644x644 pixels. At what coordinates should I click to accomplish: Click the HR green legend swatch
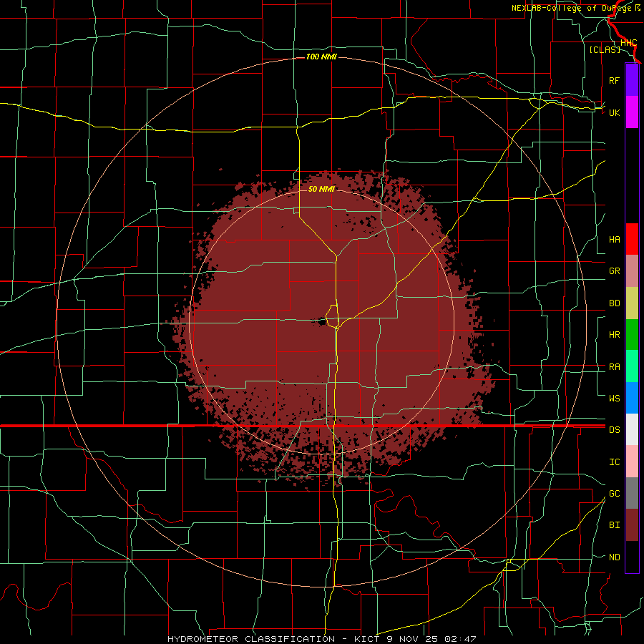coord(632,335)
